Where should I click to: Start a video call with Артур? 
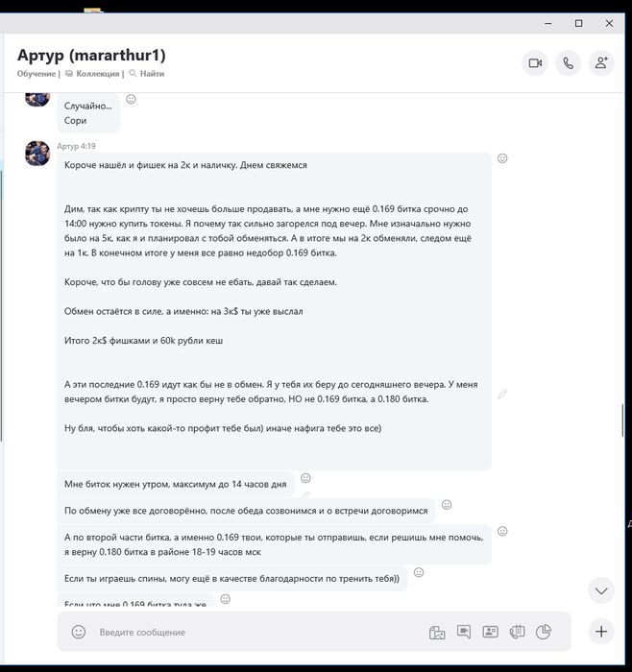pyautogui.click(x=535, y=63)
